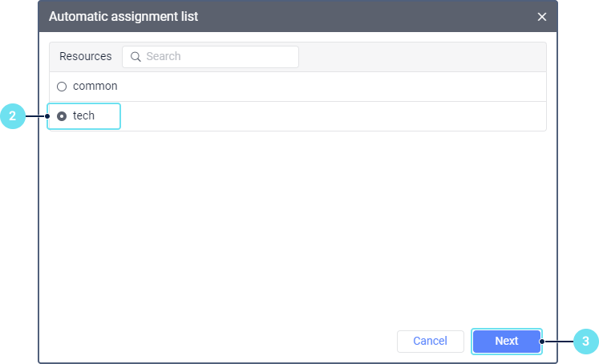Click the numbered callout badge 2

12,116
